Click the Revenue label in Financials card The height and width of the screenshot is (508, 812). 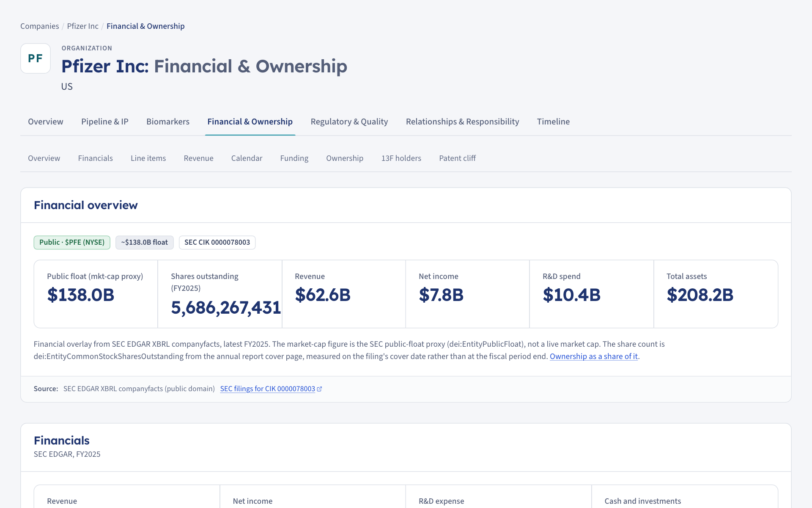click(x=62, y=501)
